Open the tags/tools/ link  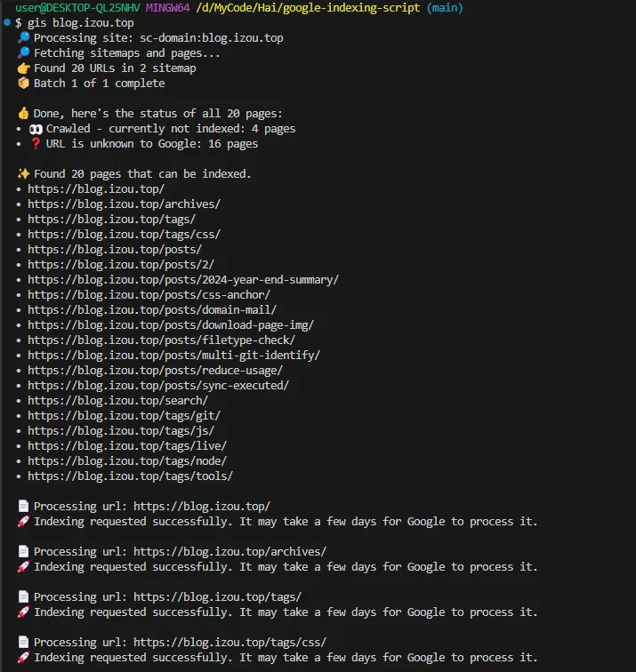click(131, 476)
